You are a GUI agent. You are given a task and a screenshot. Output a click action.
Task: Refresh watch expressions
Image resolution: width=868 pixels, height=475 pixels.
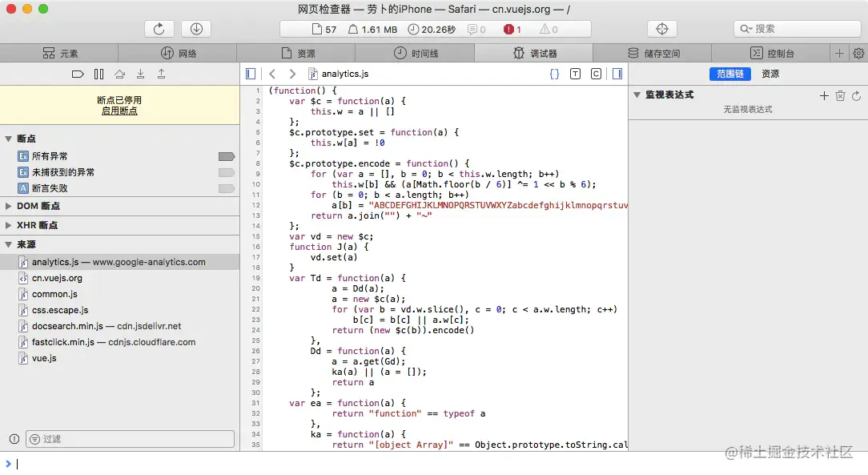click(856, 96)
